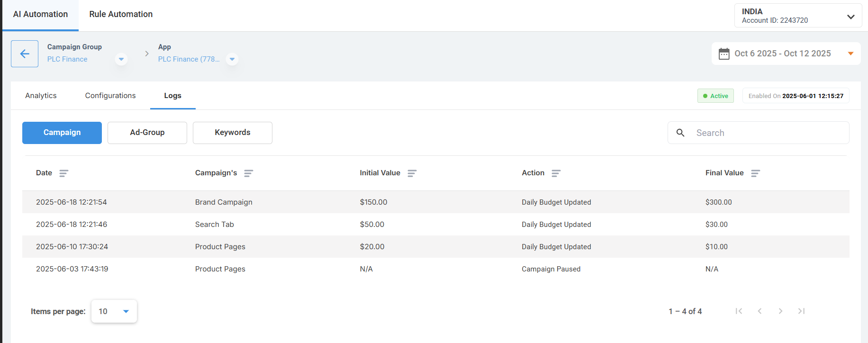Click the Initial Value filter icon
The image size is (868, 343).
pyautogui.click(x=412, y=173)
